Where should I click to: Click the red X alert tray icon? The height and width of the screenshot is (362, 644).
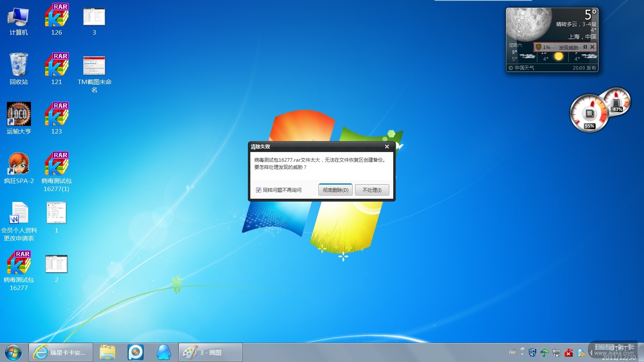click(x=568, y=353)
